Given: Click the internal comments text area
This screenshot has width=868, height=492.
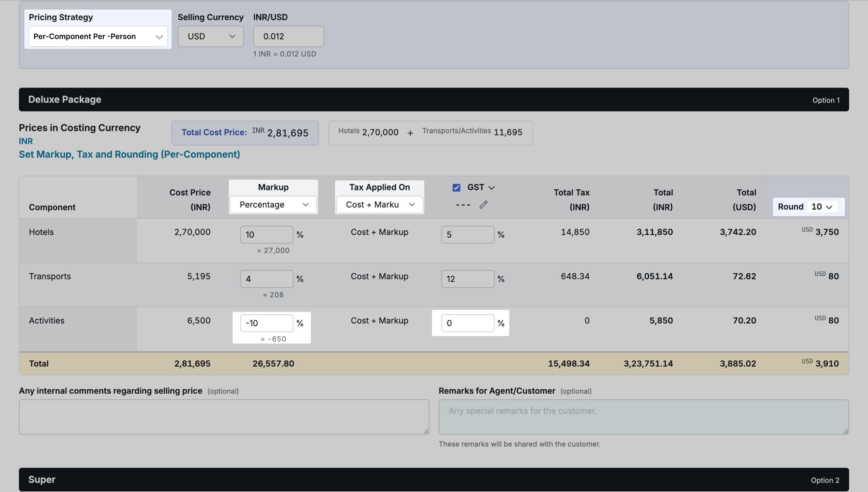Looking at the screenshot, I should [x=224, y=417].
